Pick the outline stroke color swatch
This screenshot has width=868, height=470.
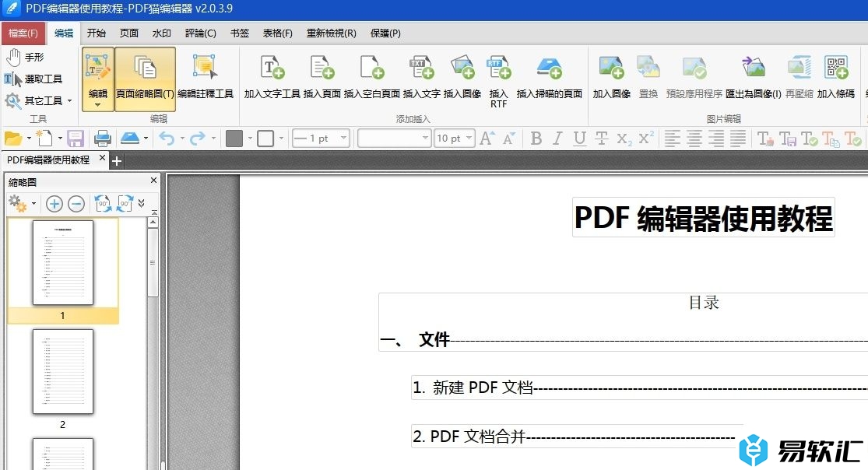click(265, 139)
